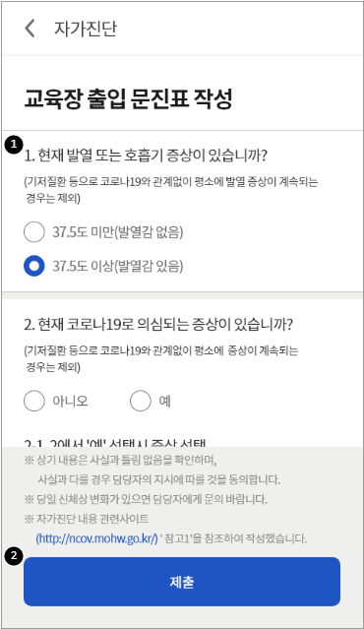Click question 2 text about 코로나19 의심 증상
Image resolution: width=364 pixels, height=629 pixels.
(x=158, y=324)
